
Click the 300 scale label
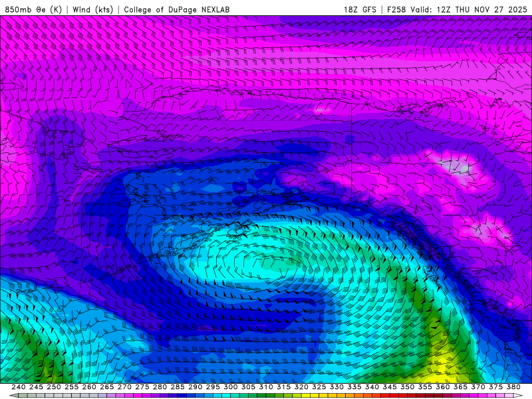coord(230,387)
